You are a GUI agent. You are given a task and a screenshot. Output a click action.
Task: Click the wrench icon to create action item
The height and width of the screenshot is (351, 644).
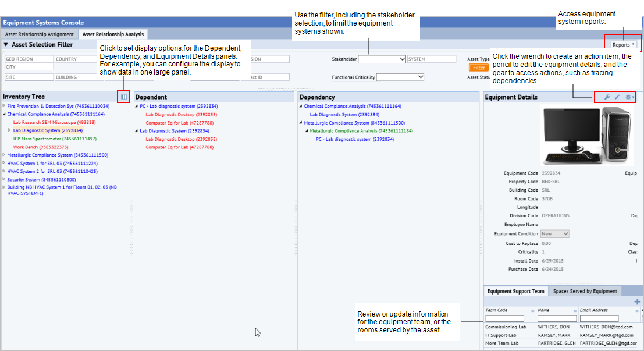click(607, 97)
